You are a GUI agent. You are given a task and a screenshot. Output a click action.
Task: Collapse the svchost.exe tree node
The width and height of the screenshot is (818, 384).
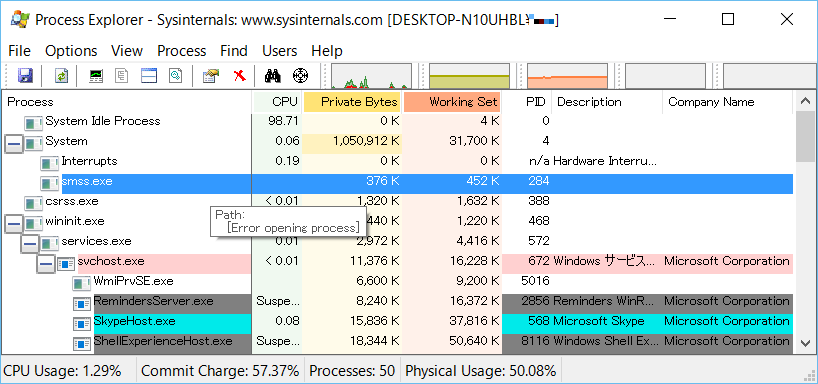[46, 264]
